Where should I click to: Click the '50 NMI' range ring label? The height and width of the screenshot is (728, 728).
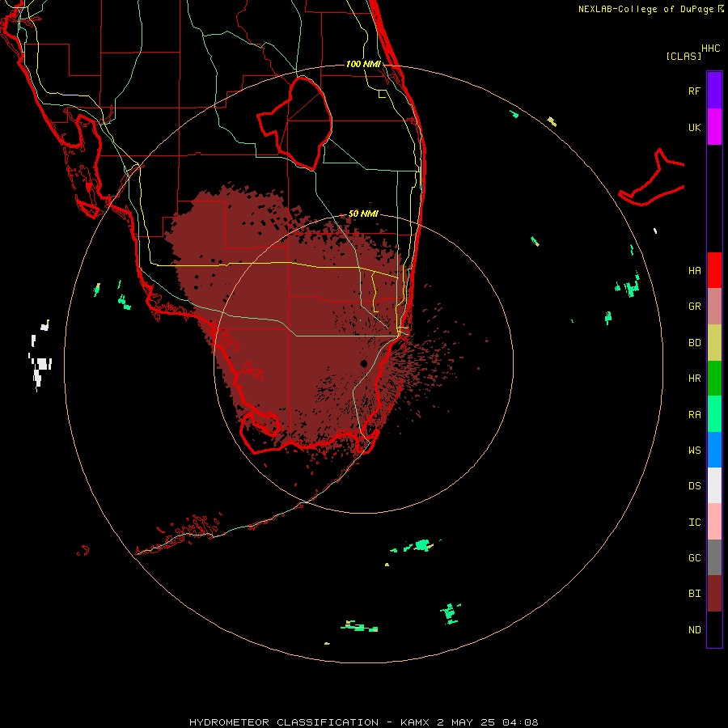coord(363,214)
